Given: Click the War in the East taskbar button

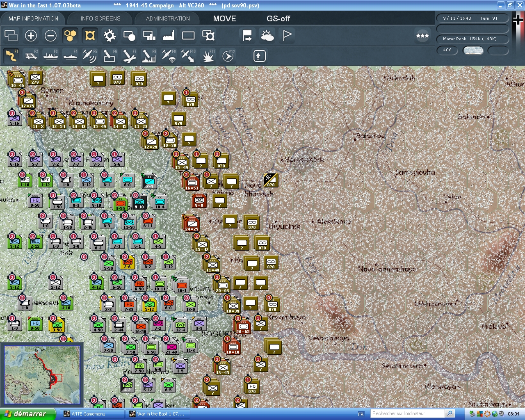Looking at the screenshot, I should [158, 414].
